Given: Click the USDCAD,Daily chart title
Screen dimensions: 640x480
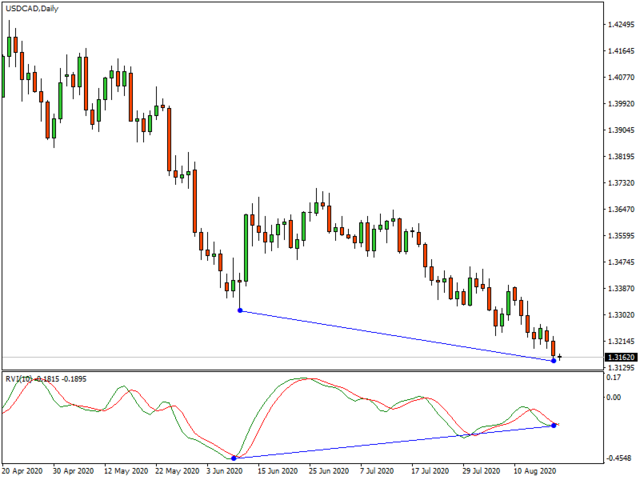Looking at the screenshot, I should tap(32, 9).
